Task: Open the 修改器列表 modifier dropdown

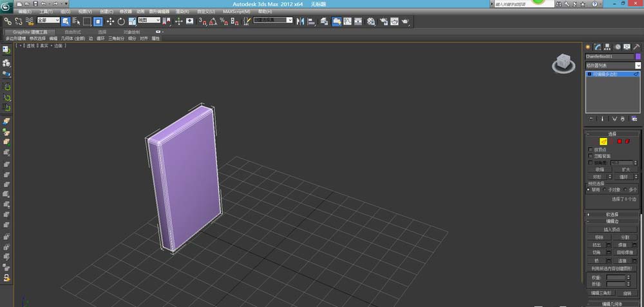Action: [613, 65]
